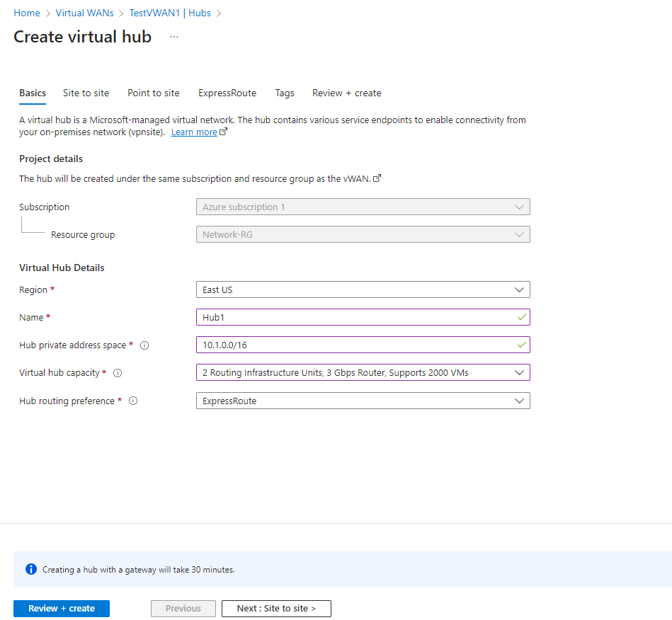The image size is (672, 620).
Task: Click the blue info icon in notification banner
Action: [30, 569]
